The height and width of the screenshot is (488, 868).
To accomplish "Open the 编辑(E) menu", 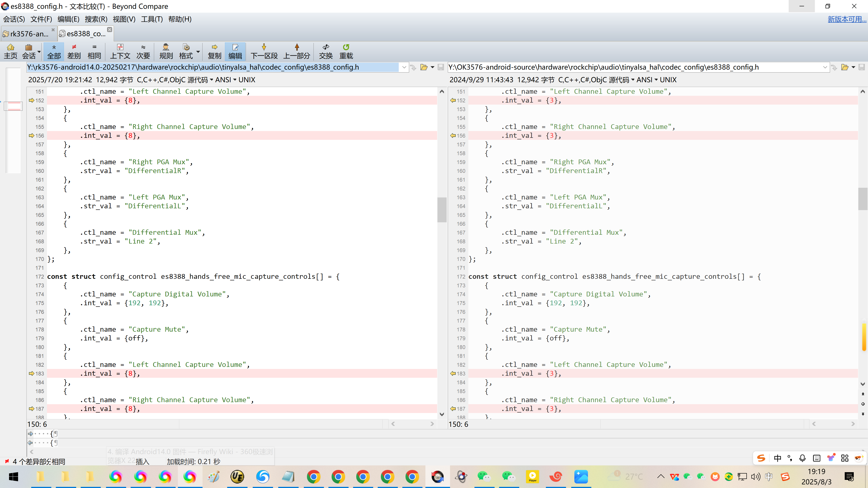I will 68,19.
